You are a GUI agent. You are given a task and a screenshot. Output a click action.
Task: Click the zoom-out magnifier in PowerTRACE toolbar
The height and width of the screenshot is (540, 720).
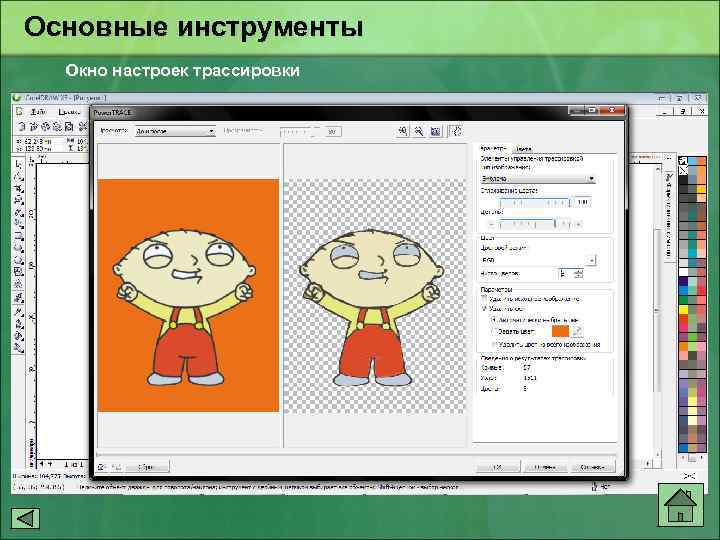click(419, 132)
